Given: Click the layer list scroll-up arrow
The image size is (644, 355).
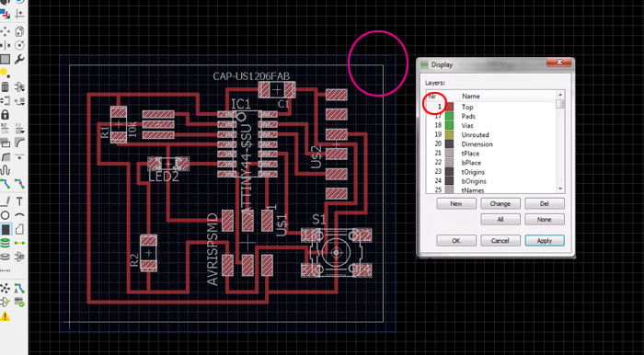Looking at the screenshot, I should click(x=560, y=96).
